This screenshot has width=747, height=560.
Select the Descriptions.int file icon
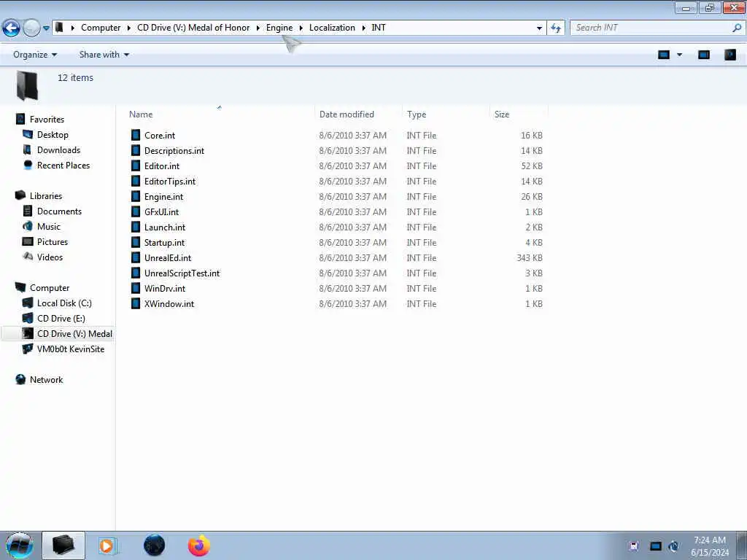135,150
